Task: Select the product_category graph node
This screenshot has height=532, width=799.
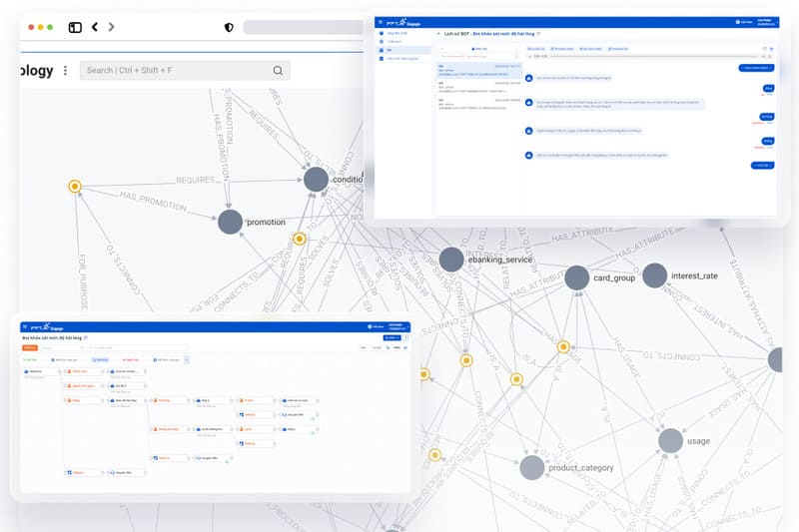Action: [x=532, y=467]
